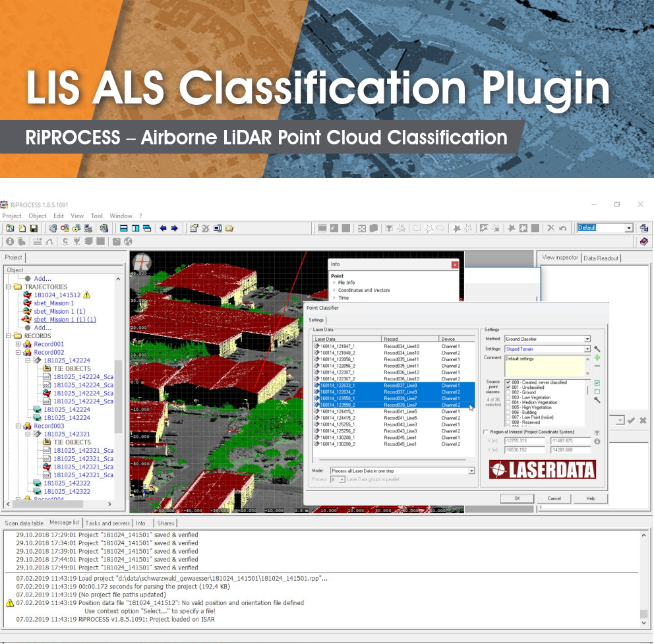The height and width of the screenshot is (644, 654).
Task: Click the select all classes green check icon
Action: point(597,383)
